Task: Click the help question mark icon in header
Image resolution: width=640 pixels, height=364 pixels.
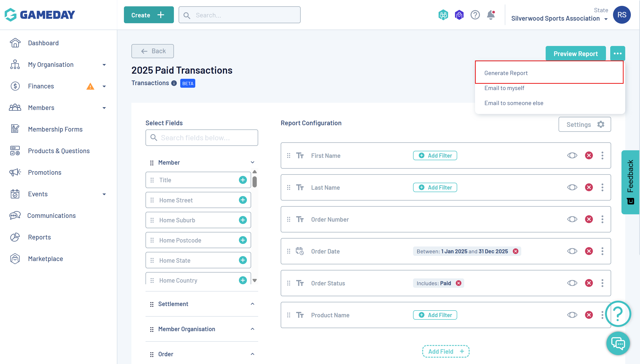Action: point(475,15)
